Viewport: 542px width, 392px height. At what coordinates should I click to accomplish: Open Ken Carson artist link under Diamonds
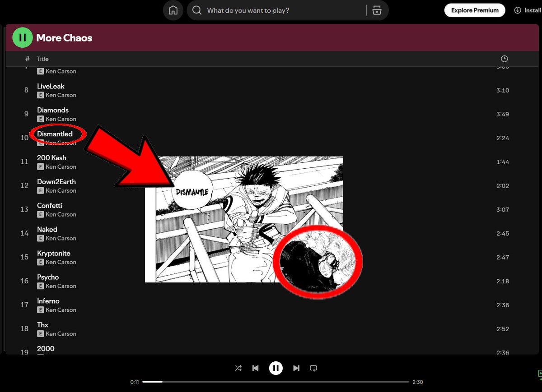point(61,119)
